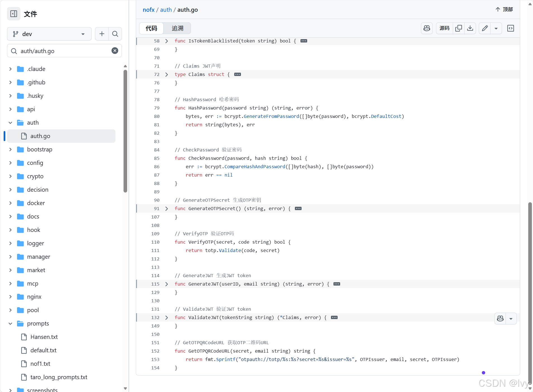
Task: Go to auth directory breadcrumb
Action: [166, 10]
